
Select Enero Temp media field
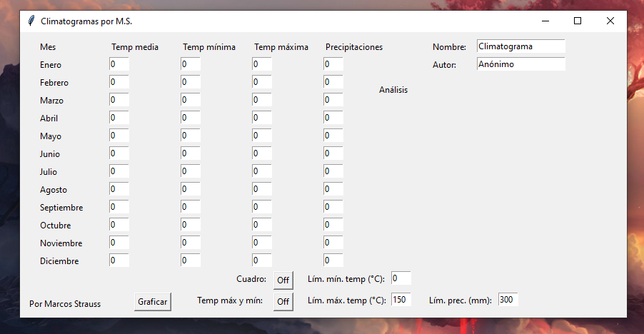(119, 64)
